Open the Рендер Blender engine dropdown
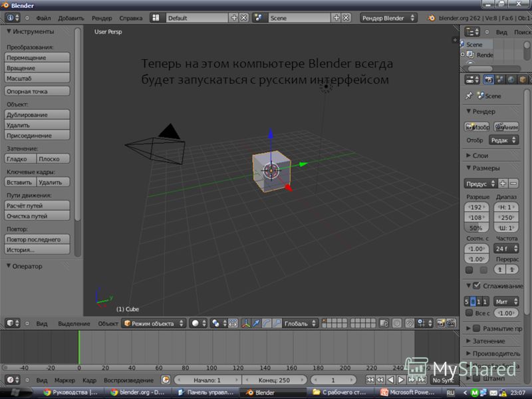This screenshot has height=399, width=532. click(388, 18)
